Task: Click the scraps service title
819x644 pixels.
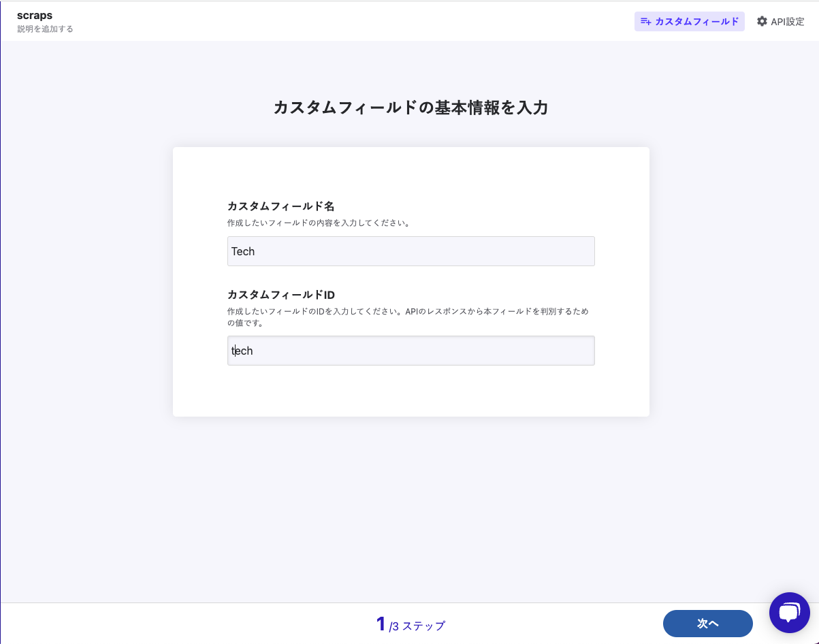Action: (35, 16)
